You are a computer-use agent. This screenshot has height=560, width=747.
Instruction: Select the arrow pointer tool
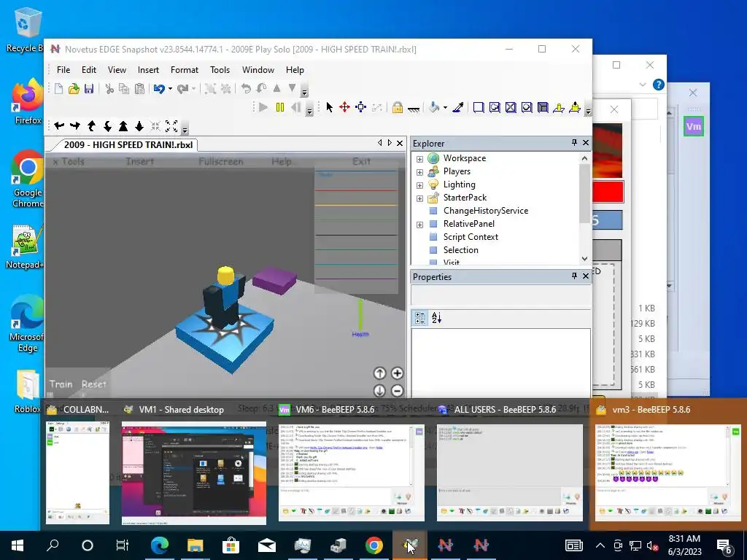(x=329, y=107)
